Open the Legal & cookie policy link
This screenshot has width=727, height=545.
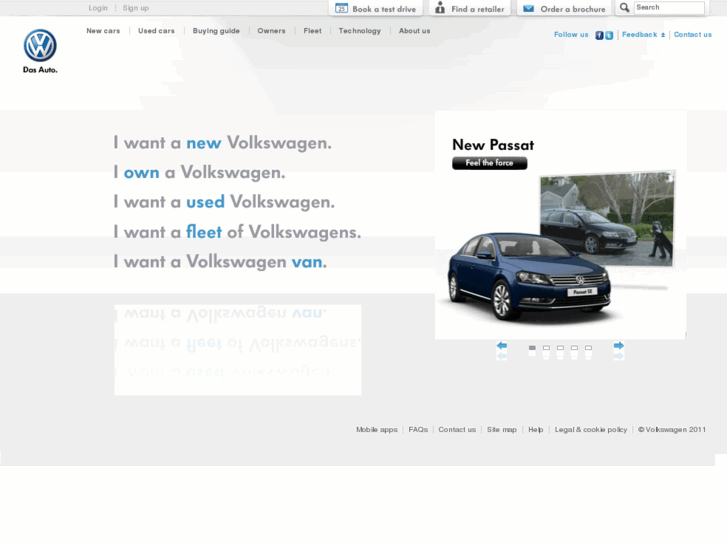tap(591, 430)
